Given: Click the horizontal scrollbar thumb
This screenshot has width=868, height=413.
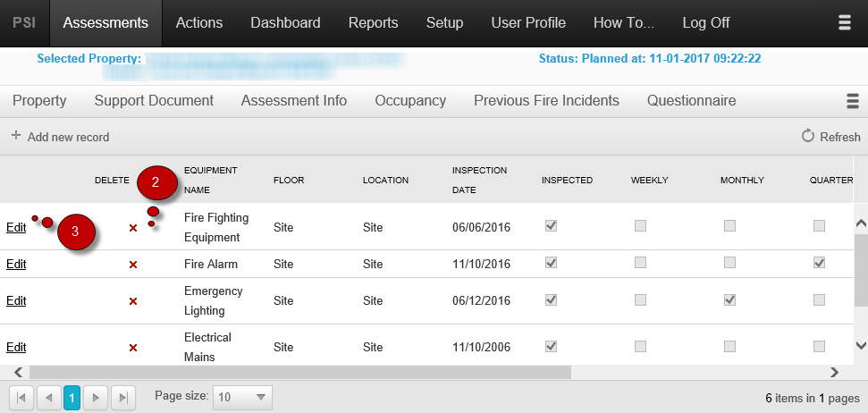Looking at the screenshot, I should click(x=300, y=372).
